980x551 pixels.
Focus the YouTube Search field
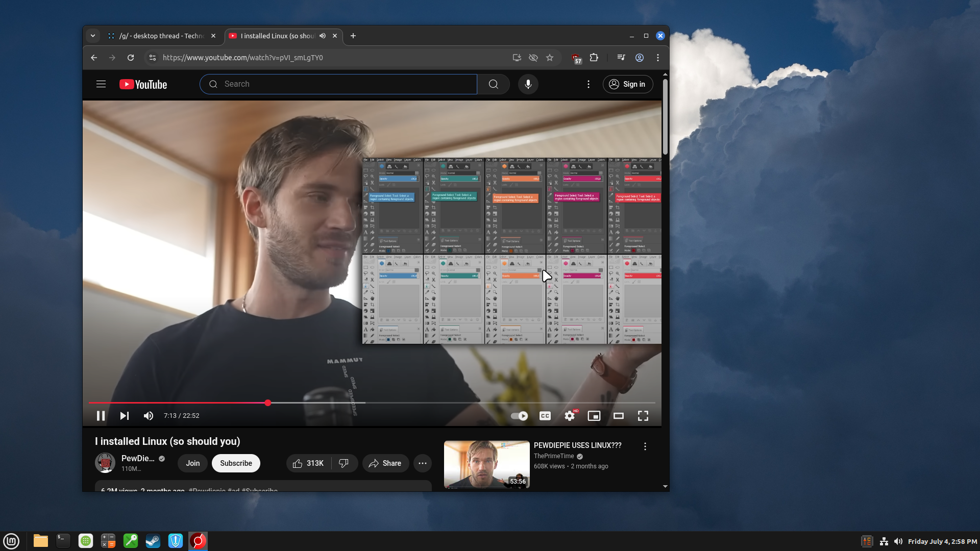338,84
